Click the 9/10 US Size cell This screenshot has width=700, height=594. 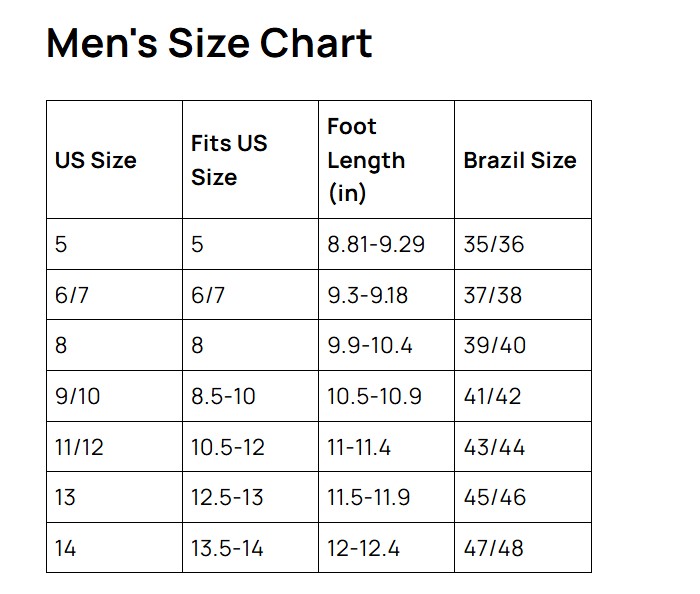[78, 396]
